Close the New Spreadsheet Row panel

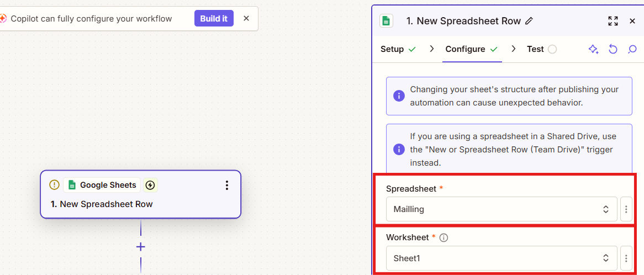coord(632,21)
